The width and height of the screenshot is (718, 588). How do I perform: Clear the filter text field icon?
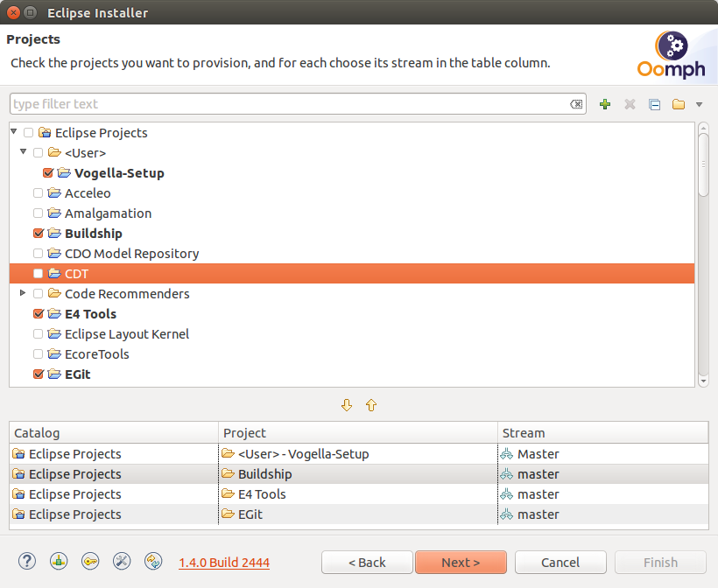[576, 104]
